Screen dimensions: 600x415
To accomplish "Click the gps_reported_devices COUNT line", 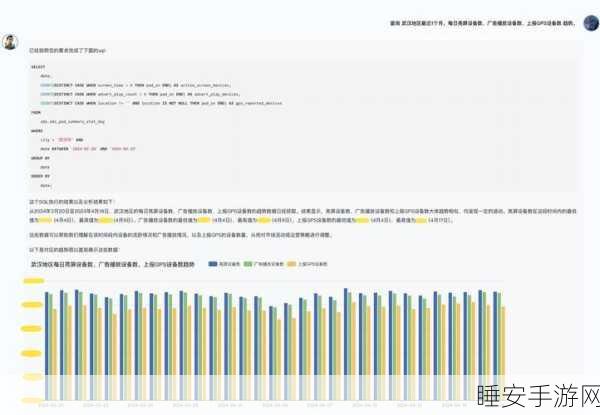I will click(x=161, y=103).
